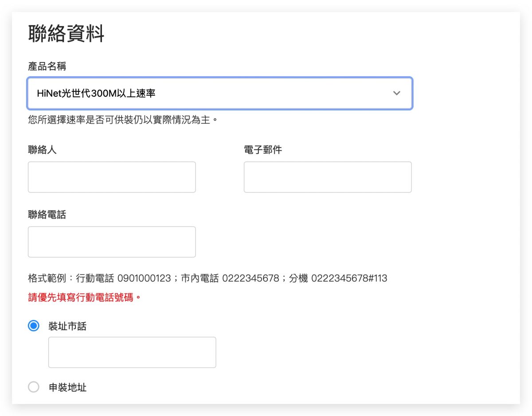Focus the 聯絡電話 input field
The width and height of the screenshot is (532, 416).
point(112,242)
